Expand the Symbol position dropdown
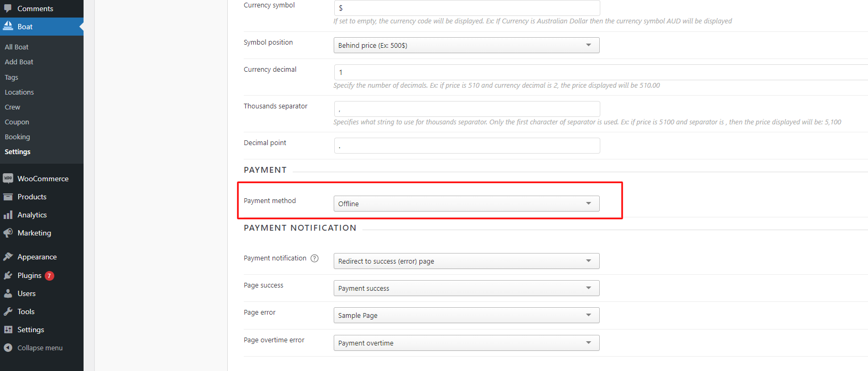 pyautogui.click(x=467, y=45)
